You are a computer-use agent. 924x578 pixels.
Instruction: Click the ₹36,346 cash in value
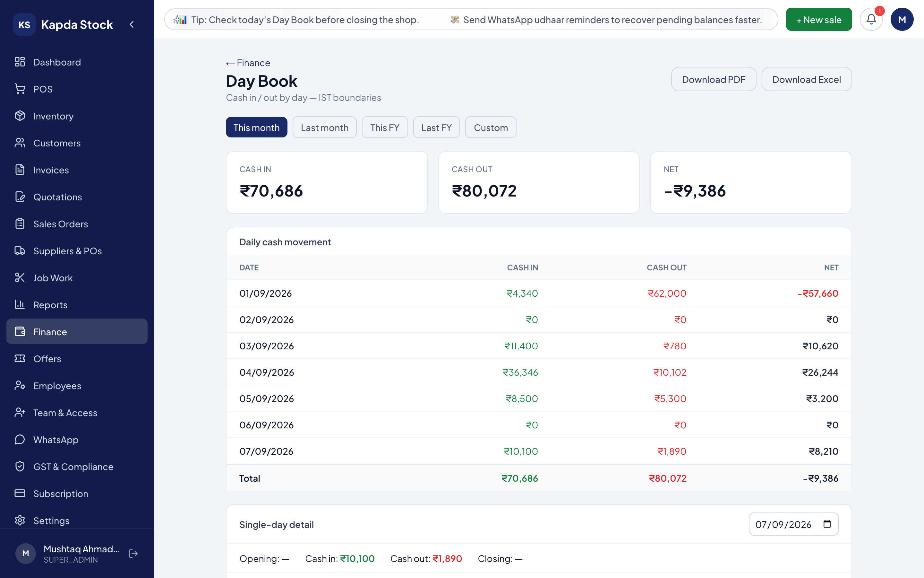click(x=520, y=372)
